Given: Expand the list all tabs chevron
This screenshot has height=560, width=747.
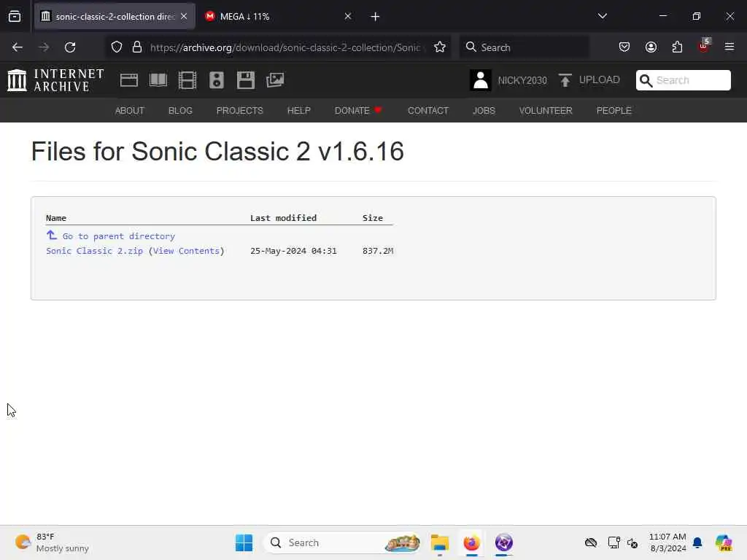Looking at the screenshot, I should click(602, 16).
